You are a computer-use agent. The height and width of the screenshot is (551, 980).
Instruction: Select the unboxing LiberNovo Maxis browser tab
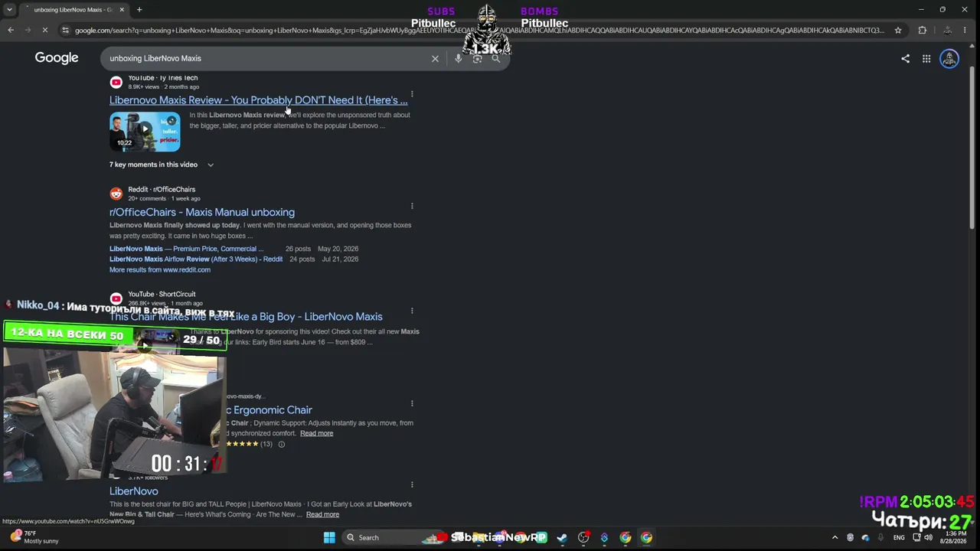click(72, 10)
